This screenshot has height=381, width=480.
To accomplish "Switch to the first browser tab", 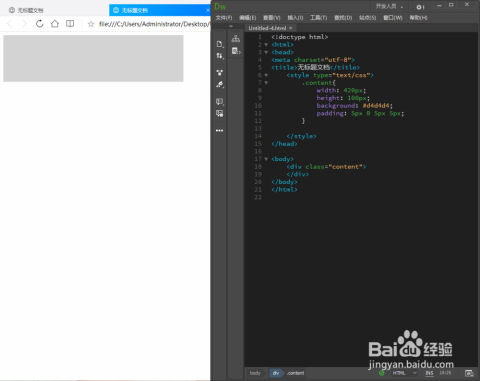I will 55,10.
